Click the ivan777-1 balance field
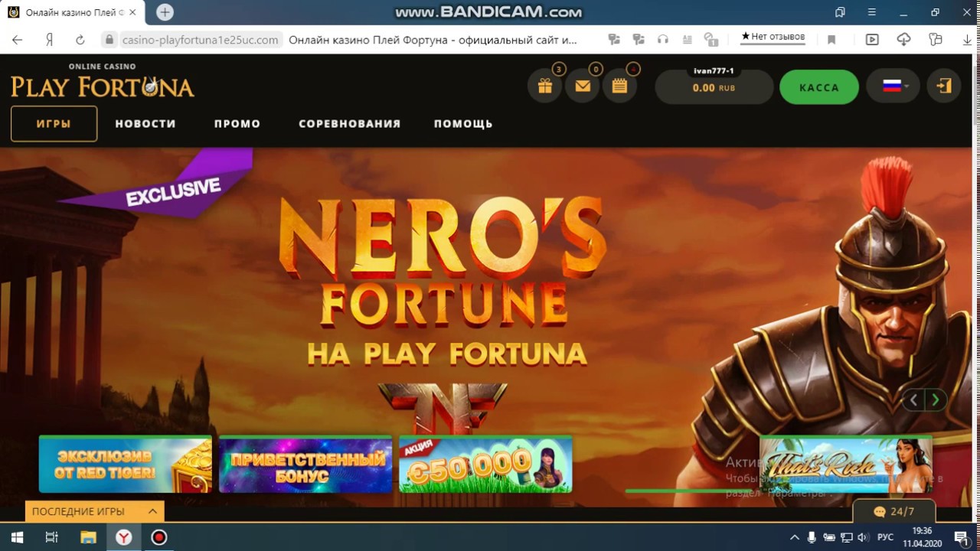The height and width of the screenshot is (551, 980). click(x=714, y=86)
